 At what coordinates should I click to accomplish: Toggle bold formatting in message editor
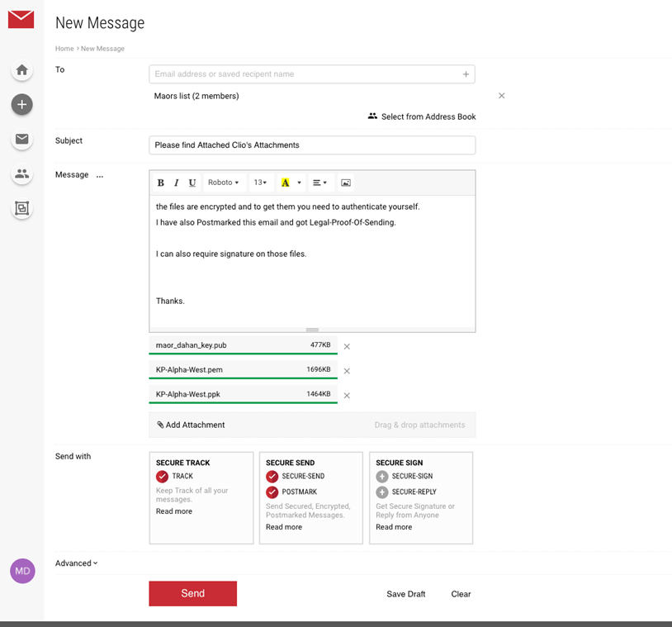tap(161, 183)
